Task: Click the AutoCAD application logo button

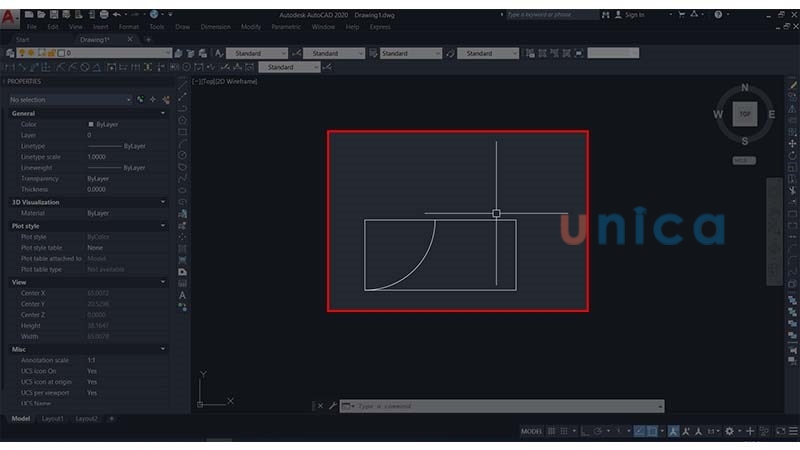Action: click(10, 16)
